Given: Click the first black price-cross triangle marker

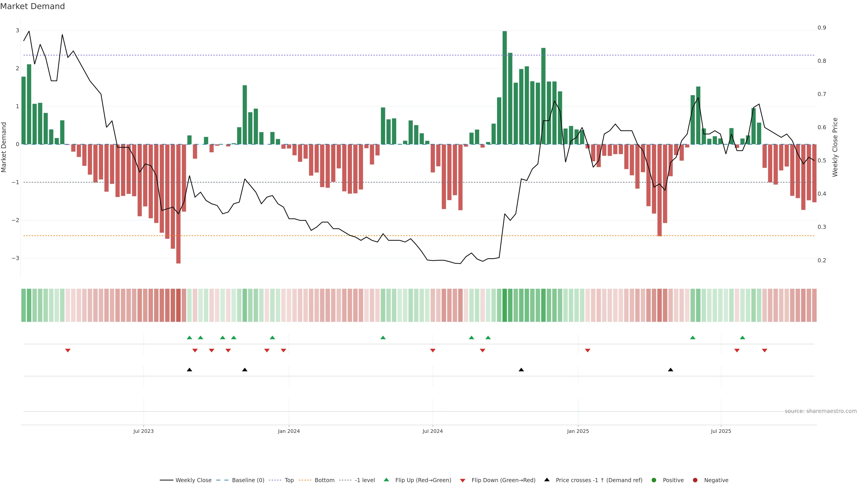Looking at the screenshot, I should [189, 370].
